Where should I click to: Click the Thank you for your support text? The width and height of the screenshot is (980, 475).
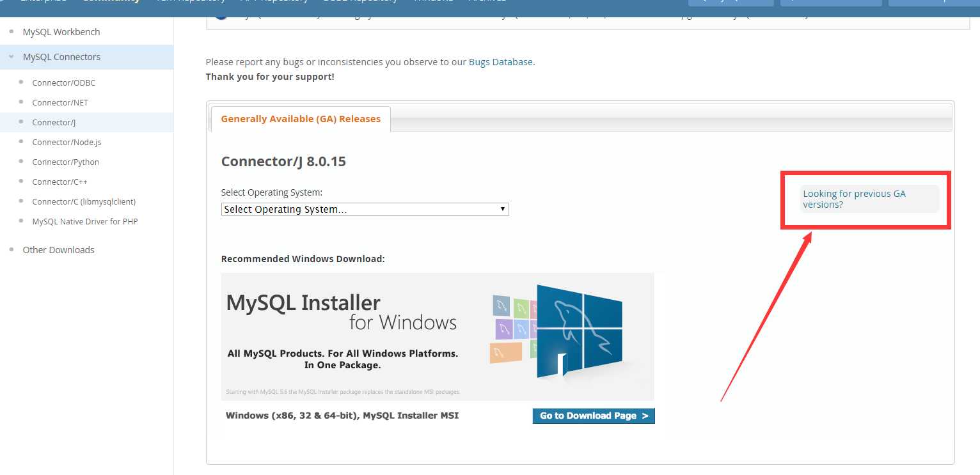270,77
